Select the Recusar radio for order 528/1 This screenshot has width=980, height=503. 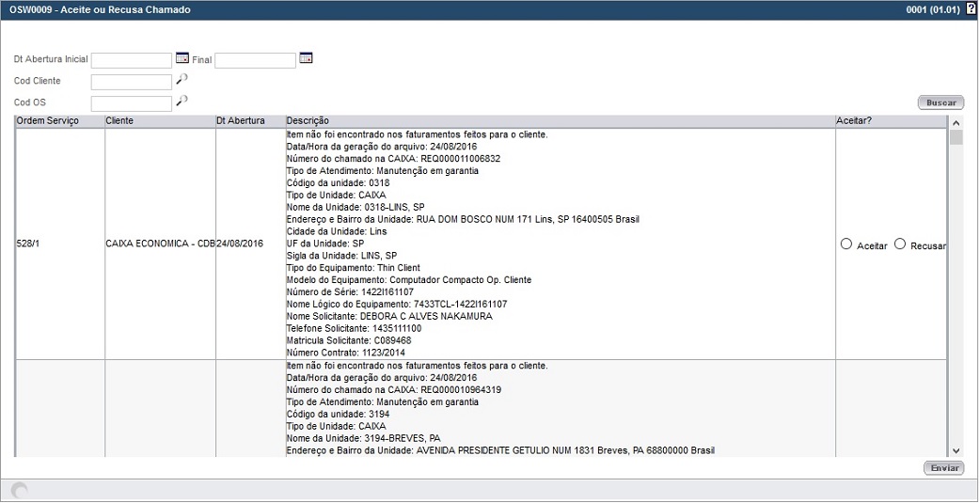900,244
